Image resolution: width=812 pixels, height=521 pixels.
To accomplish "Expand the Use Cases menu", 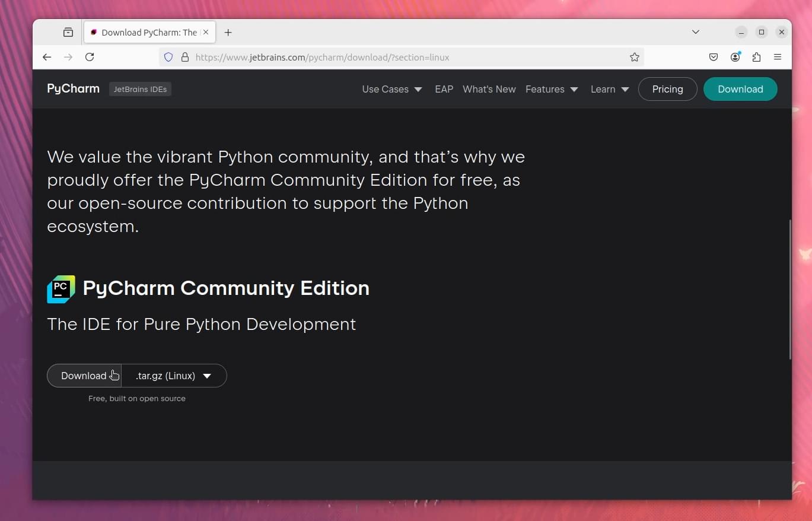I will (392, 89).
